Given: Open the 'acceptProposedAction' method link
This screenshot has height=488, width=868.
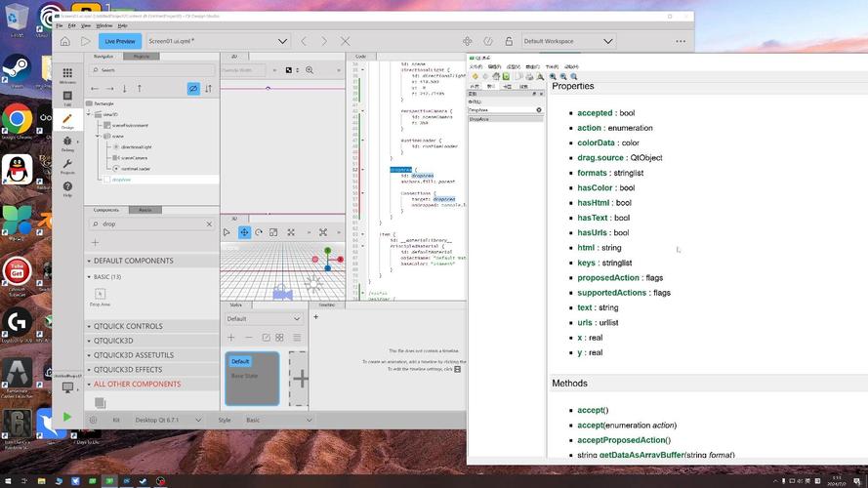Looking at the screenshot, I should 621,440.
